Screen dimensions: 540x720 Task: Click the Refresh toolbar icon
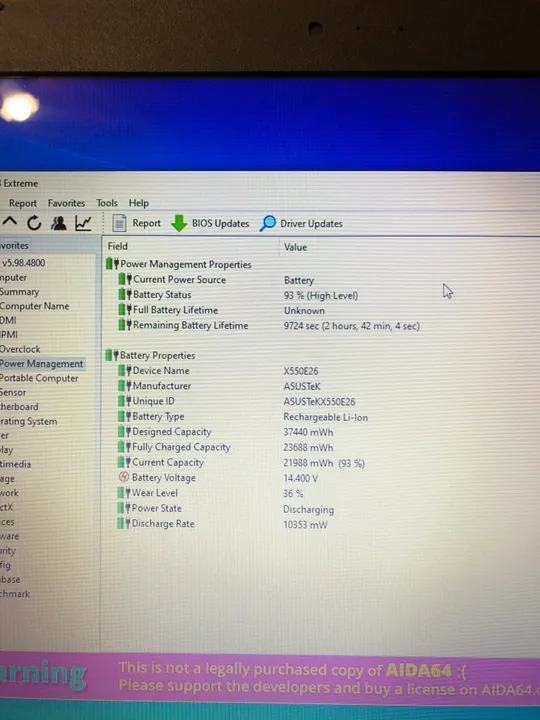34,223
